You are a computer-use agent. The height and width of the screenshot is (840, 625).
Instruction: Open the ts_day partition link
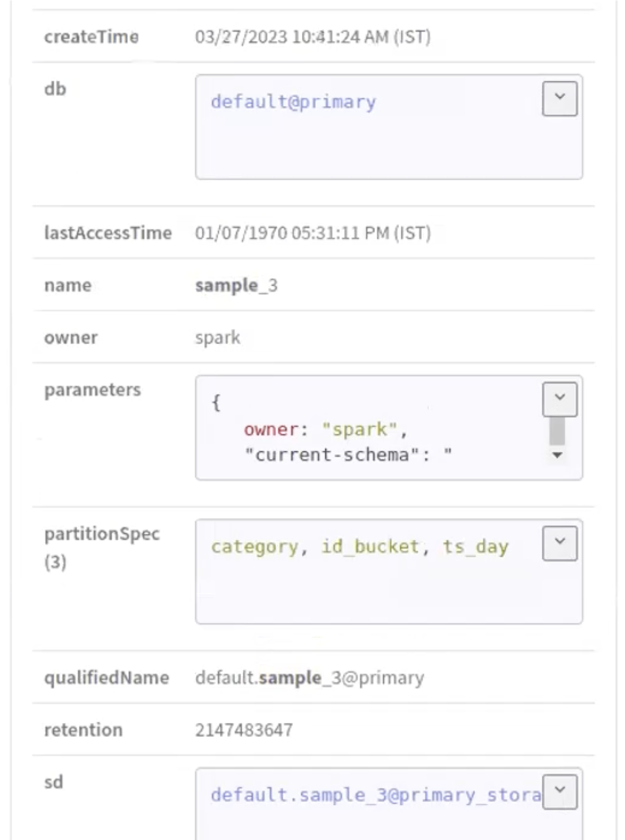(x=475, y=547)
